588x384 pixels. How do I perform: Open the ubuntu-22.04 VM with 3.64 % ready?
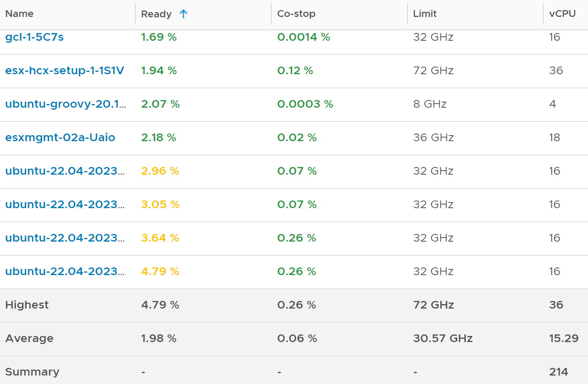[x=65, y=238]
